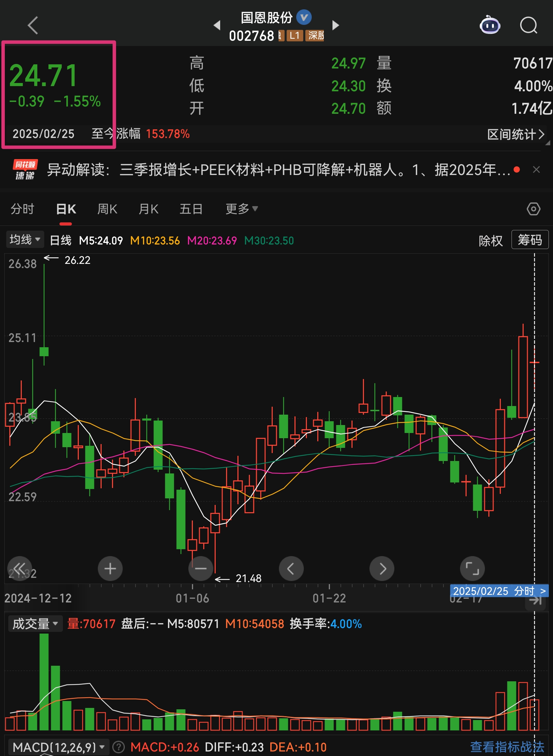Screen dimensions: 553x756
Task: Jump chart to earliest with double-left arrows
Action: coord(20,569)
